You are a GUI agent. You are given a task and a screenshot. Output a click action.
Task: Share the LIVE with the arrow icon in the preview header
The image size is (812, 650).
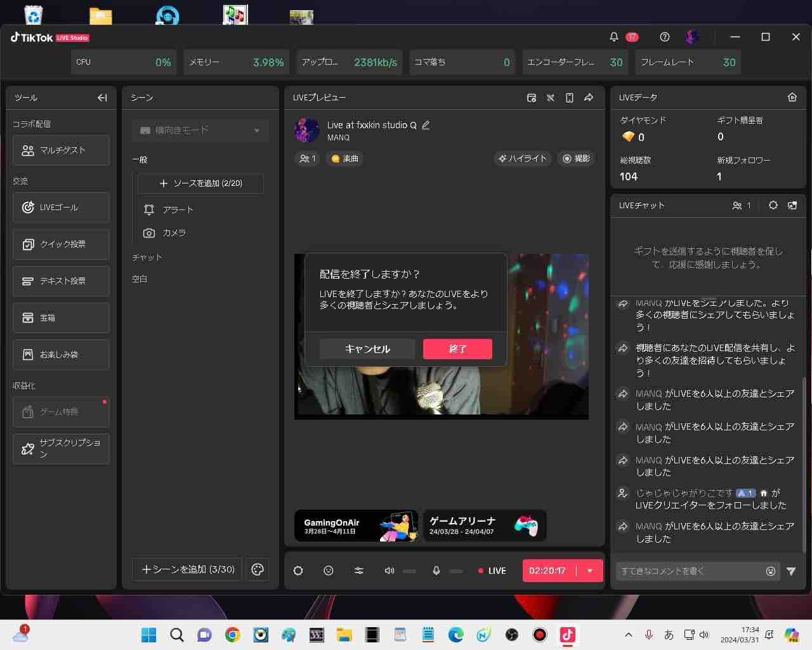click(589, 98)
